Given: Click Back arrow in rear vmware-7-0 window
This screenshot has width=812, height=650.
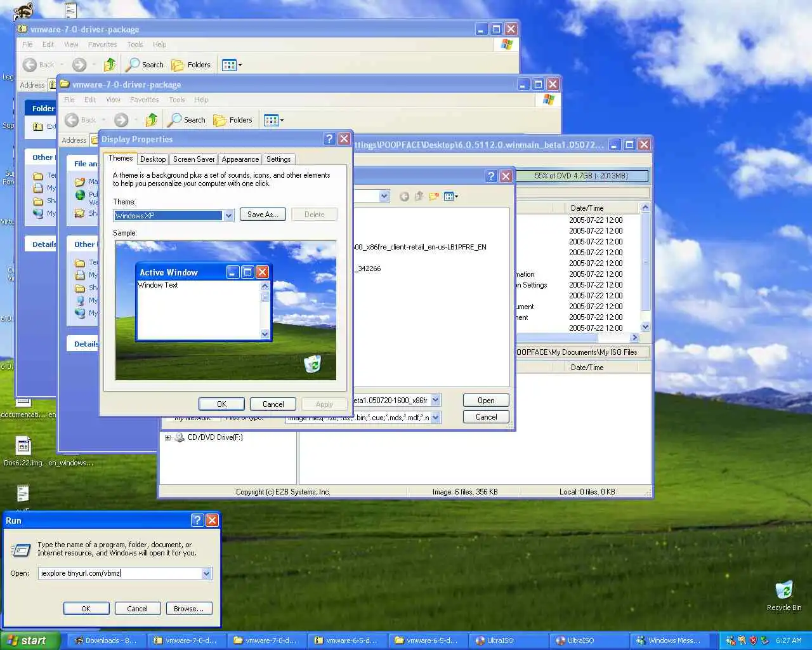Looking at the screenshot, I should (x=30, y=65).
